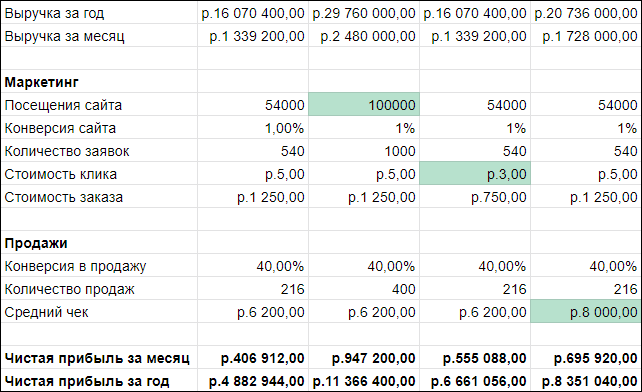Viewport: 642px width, 392px height.
Task: Click the Маркетинг section header cell
Action: [x=99, y=82]
